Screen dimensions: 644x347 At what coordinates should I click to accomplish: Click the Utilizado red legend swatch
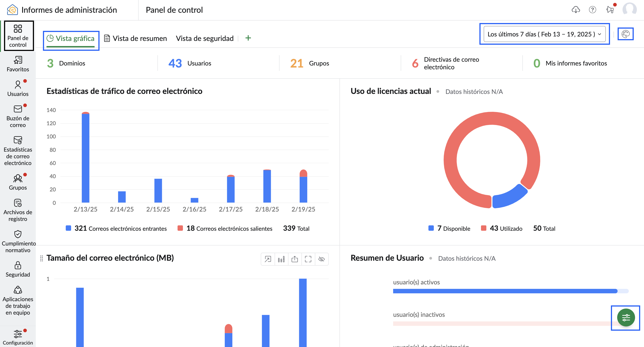pyautogui.click(x=483, y=228)
